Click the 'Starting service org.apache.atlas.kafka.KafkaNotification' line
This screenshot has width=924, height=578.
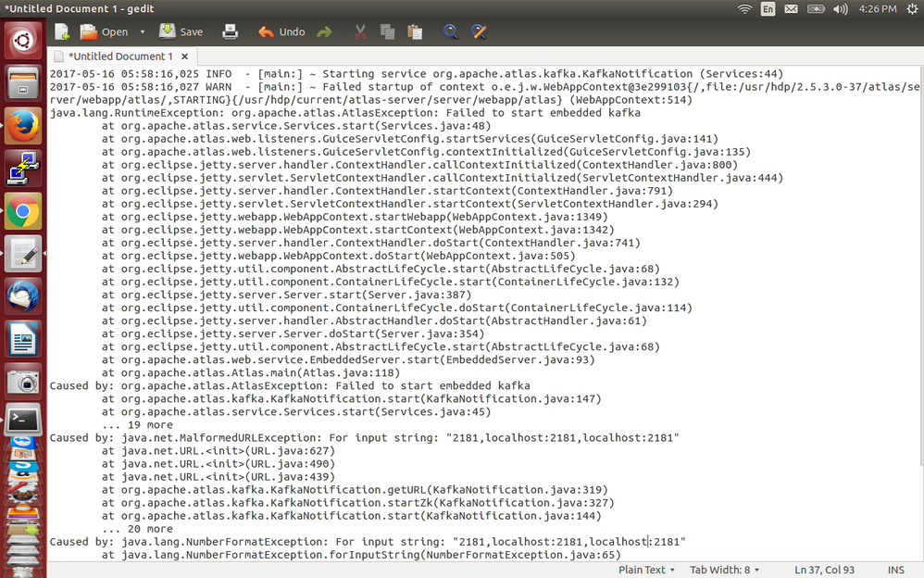coord(416,74)
